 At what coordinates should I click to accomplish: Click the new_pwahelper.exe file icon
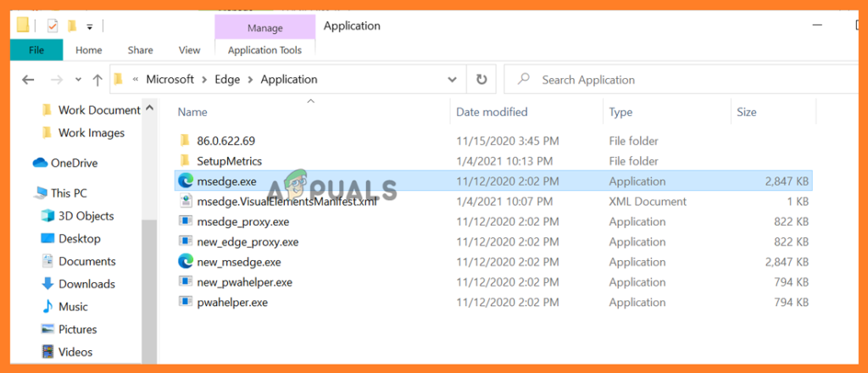click(x=186, y=281)
